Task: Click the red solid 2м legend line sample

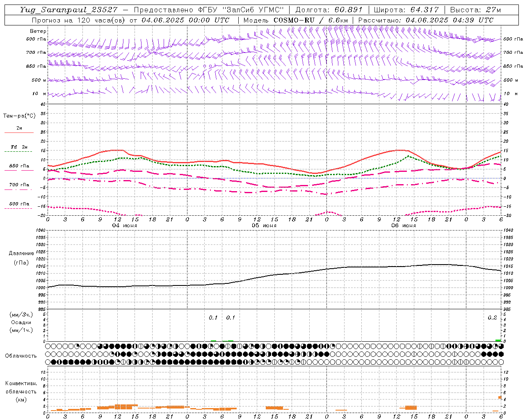Action: [19, 133]
